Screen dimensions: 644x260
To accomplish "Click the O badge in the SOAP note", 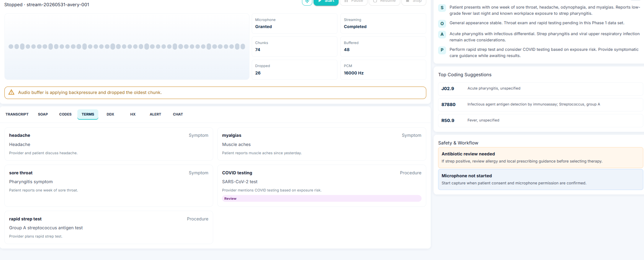I will tap(442, 24).
